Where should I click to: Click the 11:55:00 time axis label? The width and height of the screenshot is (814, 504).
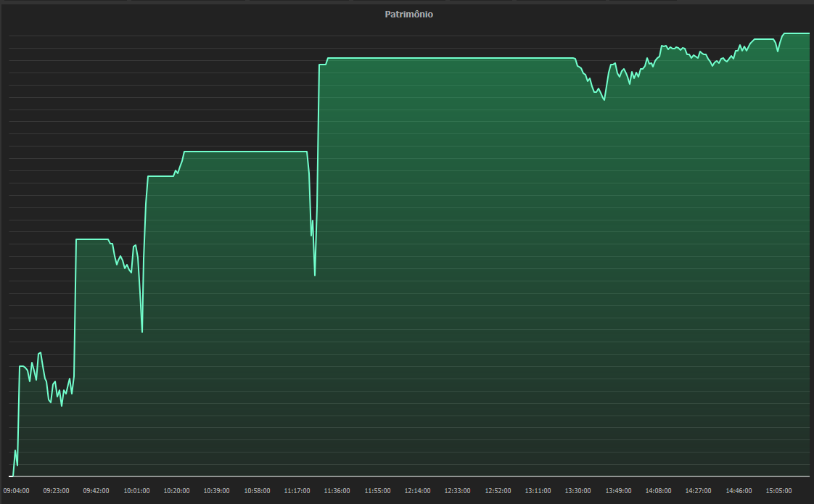tap(377, 490)
